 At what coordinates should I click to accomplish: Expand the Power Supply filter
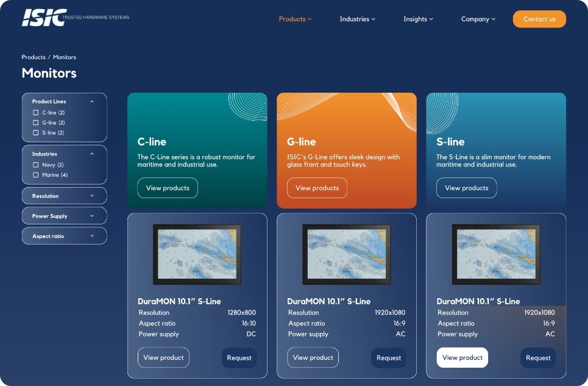tap(64, 216)
